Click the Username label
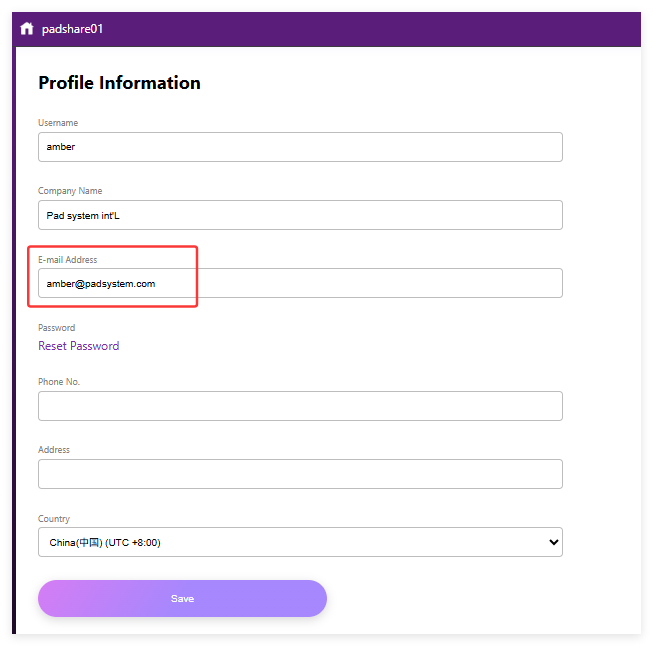The height and width of the screenshot is (646, 653). point(58,123)
